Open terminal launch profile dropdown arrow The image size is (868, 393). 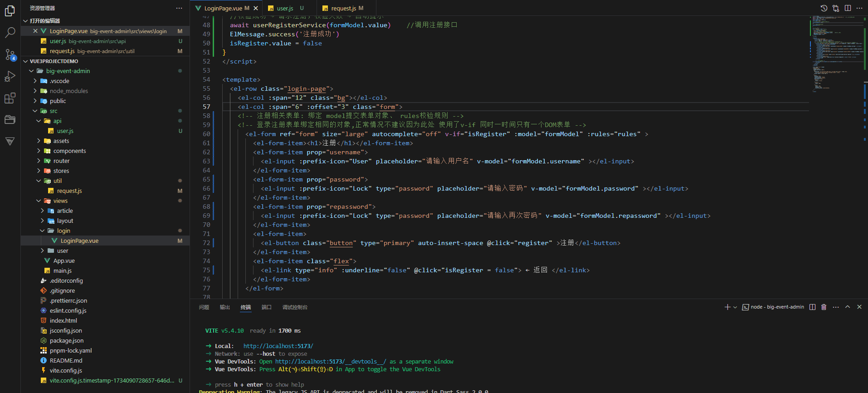tap(735, 307)
